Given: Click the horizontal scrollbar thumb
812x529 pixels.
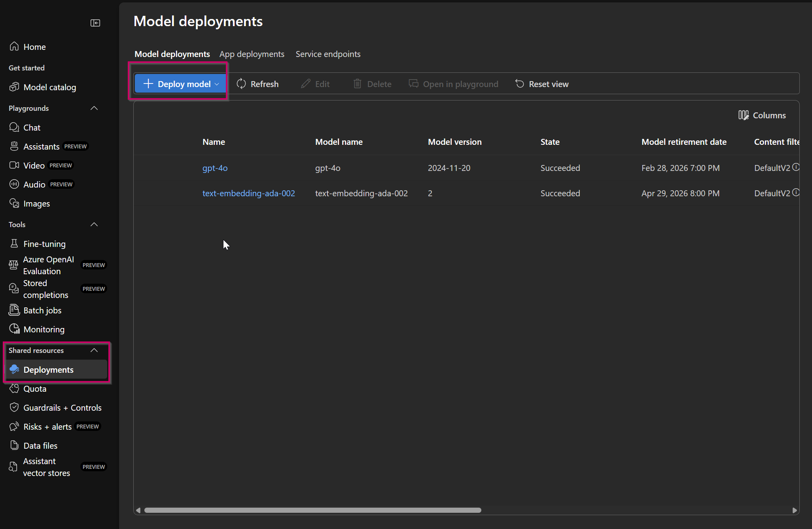Looking at the screenshot, I should 312,510.
